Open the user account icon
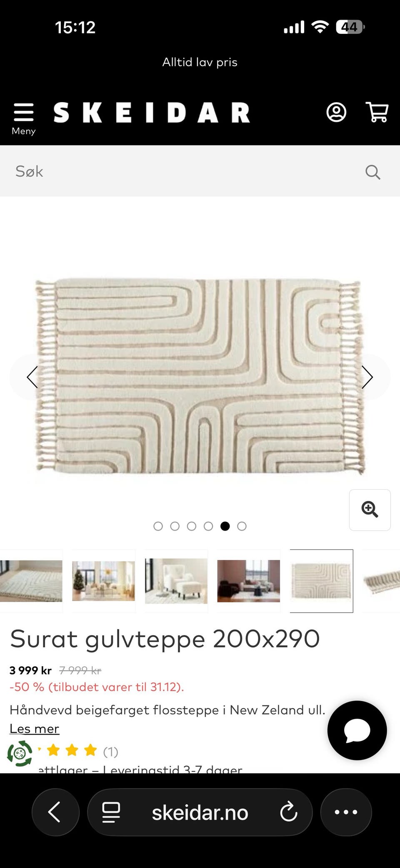 pos(336,112)
